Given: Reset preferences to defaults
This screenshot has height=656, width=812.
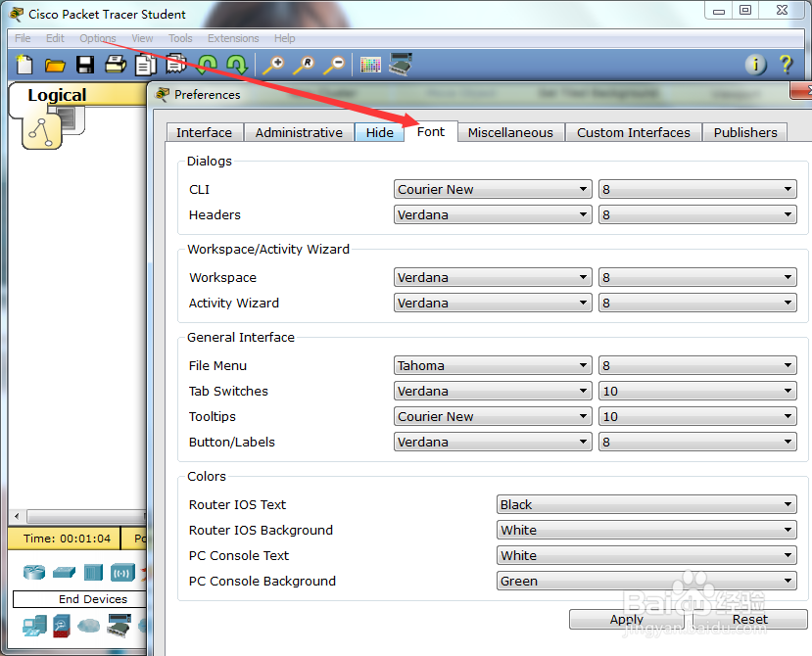Looking at the screenshot, I should tap(749, 619).
